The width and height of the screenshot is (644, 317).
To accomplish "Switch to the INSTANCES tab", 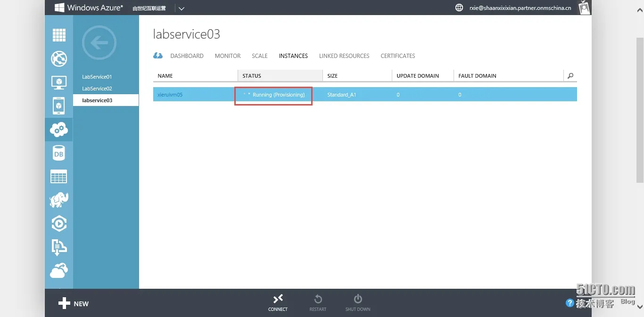I will pyautogui.click(x=293, y=56).
